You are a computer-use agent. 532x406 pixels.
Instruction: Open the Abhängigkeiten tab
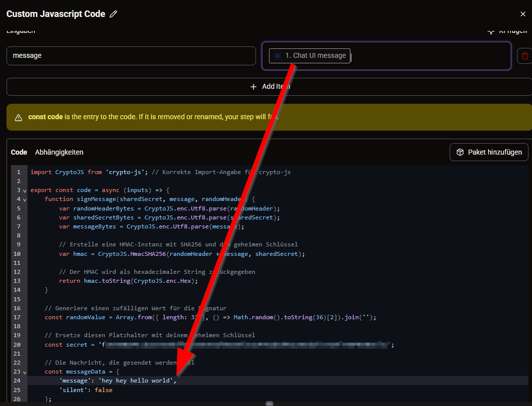click(x=59, y=152)
